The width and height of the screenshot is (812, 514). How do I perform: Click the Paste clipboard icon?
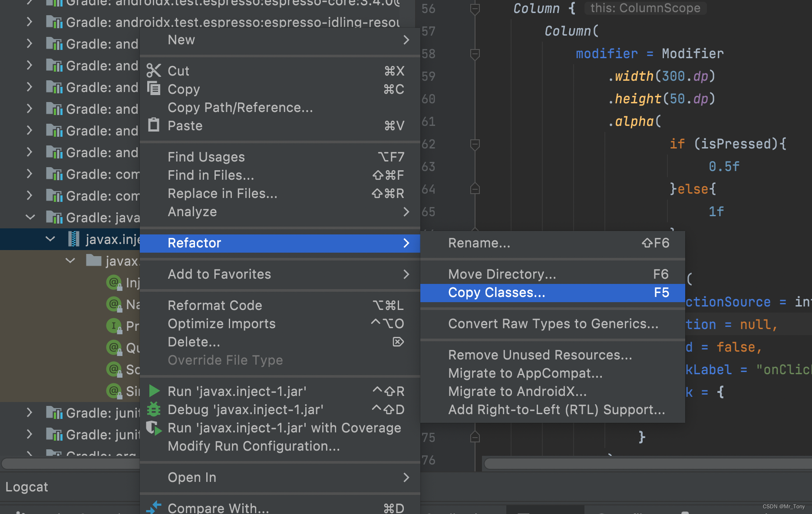click(x=154, y=125)
